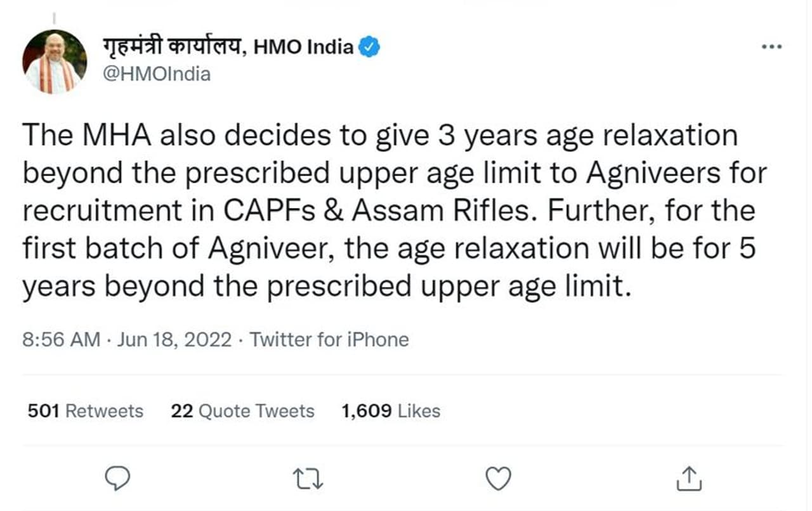Toggle the heart like icon
Image resolution: width=812 pixels, height=511 pixels.
pos(498,479)
